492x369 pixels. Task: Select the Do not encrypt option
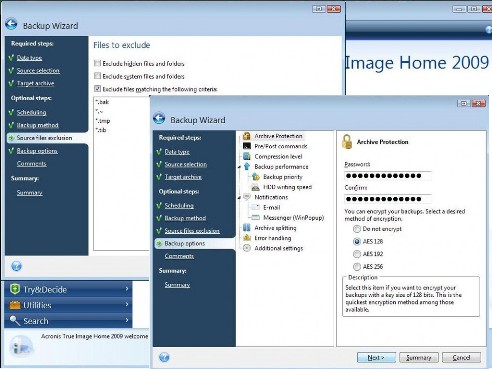pos(357,229)
